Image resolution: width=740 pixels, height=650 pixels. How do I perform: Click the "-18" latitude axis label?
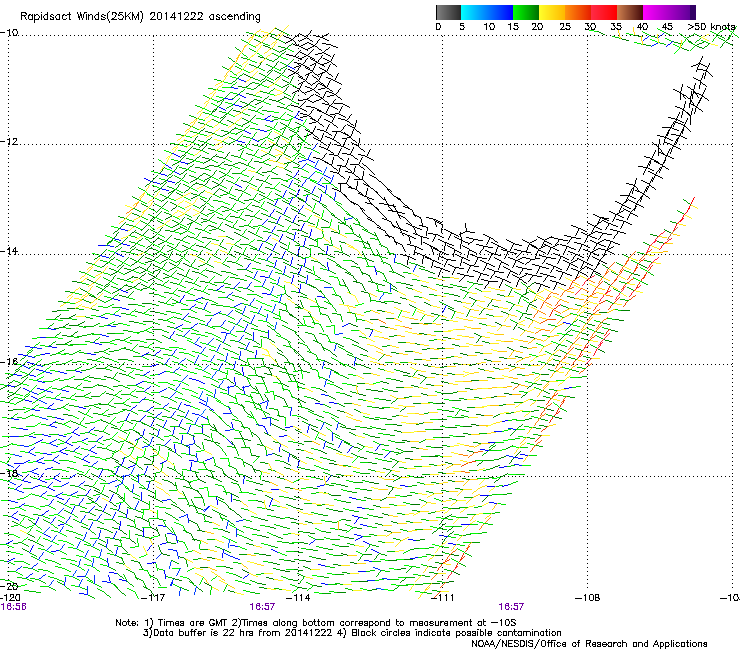pyautogui.click(x=9, y=473)
